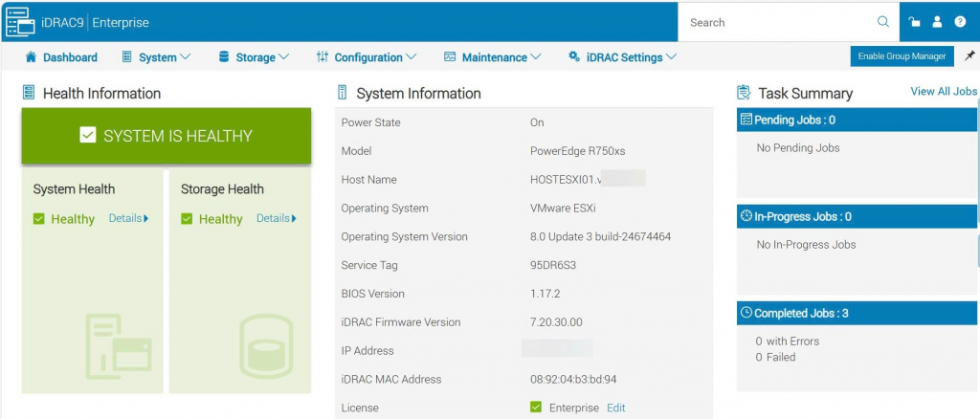This screenshot has height=419, width=980.
Task: Click the Pending Jobs : 0 header
Action: tap(858, 120)
